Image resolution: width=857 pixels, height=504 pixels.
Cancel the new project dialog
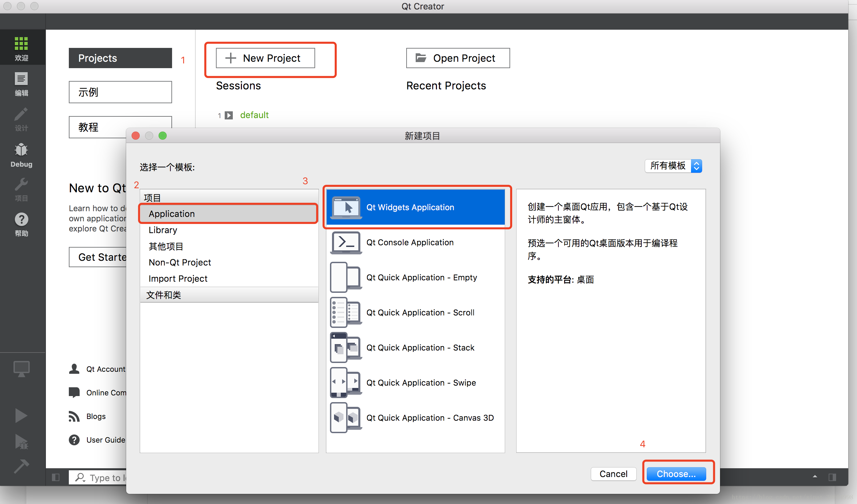[x=613, y=474]
